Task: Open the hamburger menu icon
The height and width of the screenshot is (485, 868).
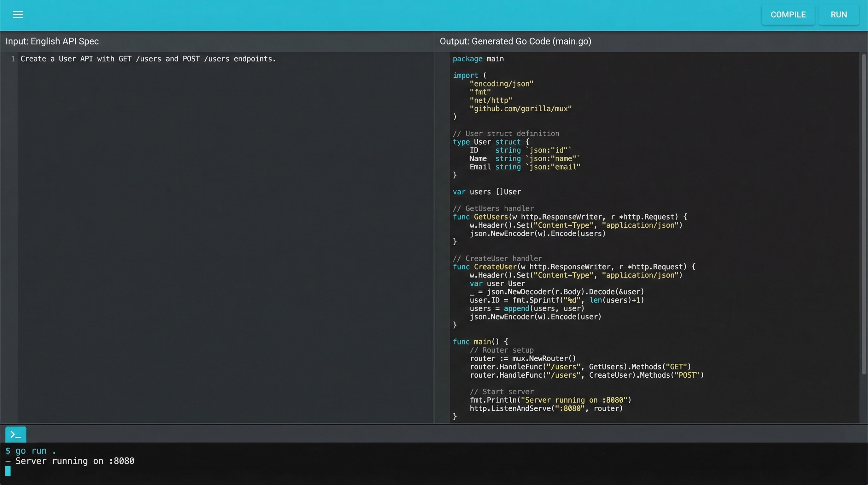Action: (18, 15)
